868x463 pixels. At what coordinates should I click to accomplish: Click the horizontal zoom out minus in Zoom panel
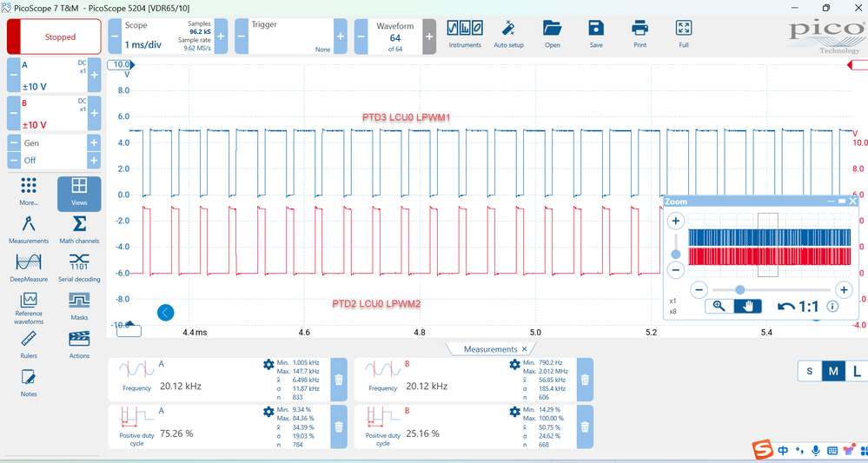pyautogui.click(x=699, y=289)
